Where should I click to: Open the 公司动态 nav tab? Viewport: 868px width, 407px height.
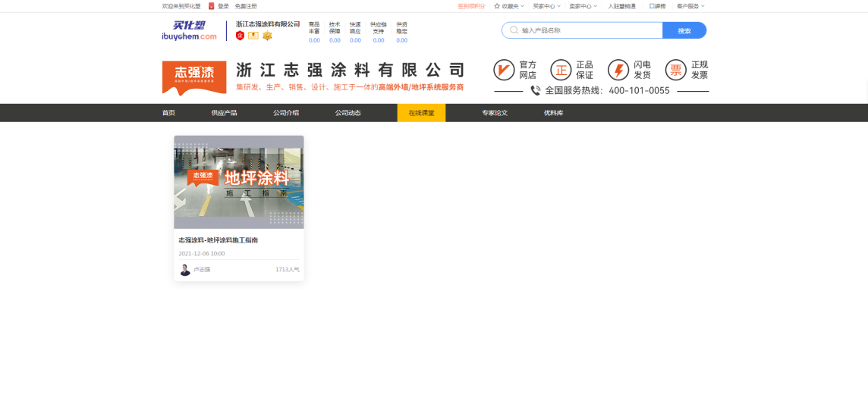348,113
